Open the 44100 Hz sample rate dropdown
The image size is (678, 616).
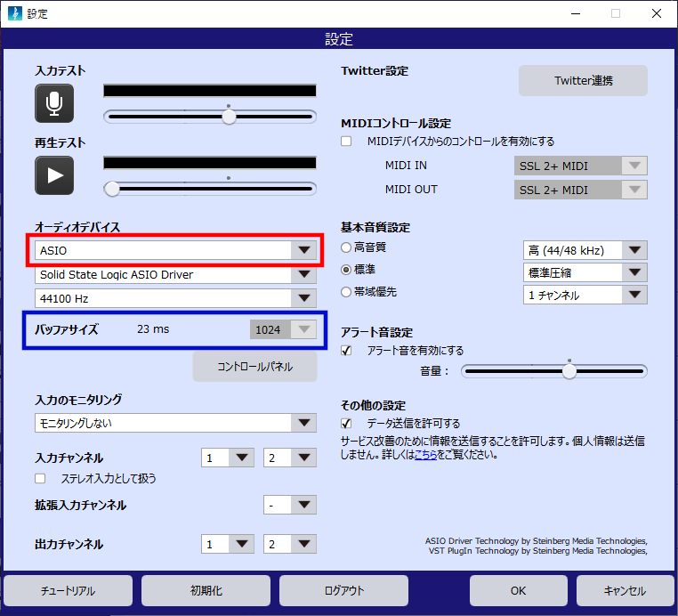coord(175,298)
